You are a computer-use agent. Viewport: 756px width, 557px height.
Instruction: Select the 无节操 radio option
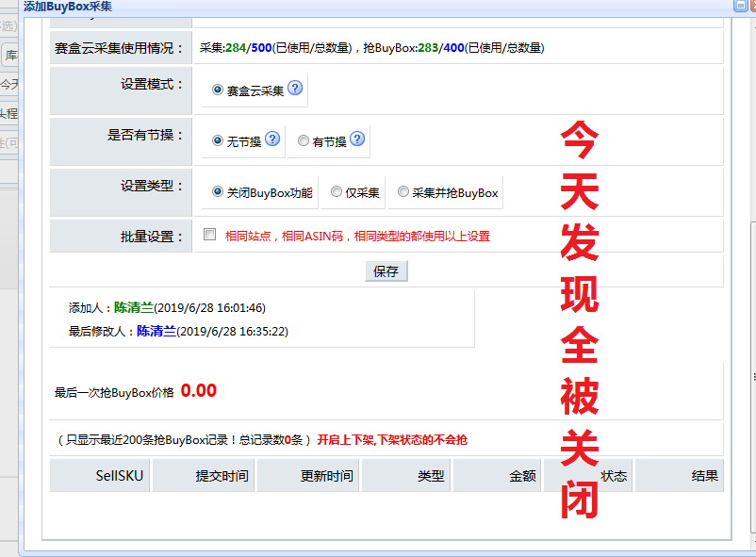tap(218, 140)
